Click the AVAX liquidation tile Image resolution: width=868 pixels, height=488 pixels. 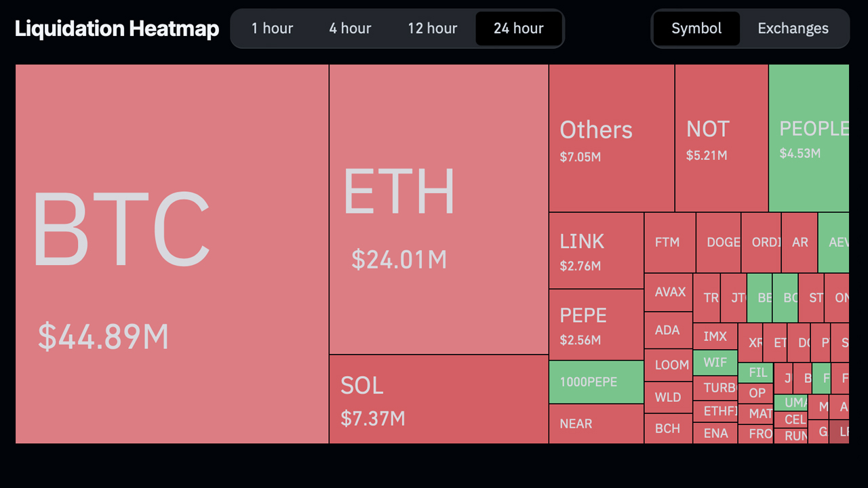click(x=669, y=291)
